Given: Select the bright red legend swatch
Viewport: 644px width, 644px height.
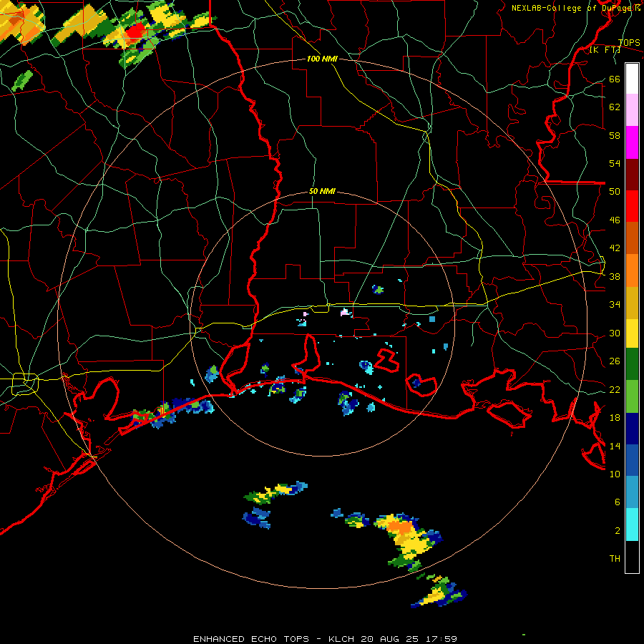Looking at the screenshot, I should pyautogui.click(x=632, y=206).
